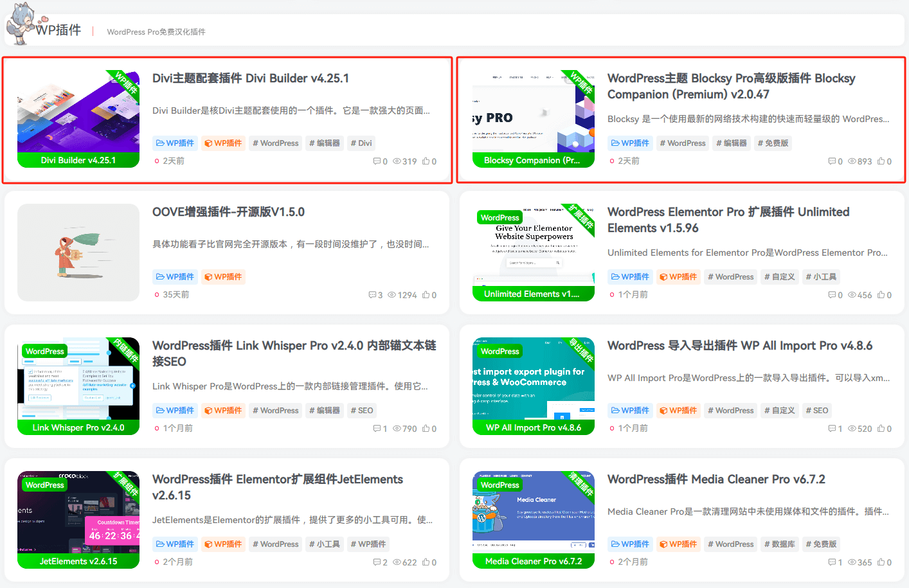Click orange WP插件 category tag on OOVE card

pyautogui.click(x=223, y=277)
